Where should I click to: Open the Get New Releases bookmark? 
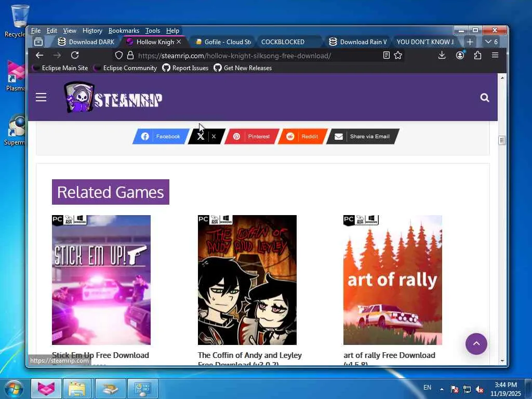pyautogui.click(x=243, y=68)
